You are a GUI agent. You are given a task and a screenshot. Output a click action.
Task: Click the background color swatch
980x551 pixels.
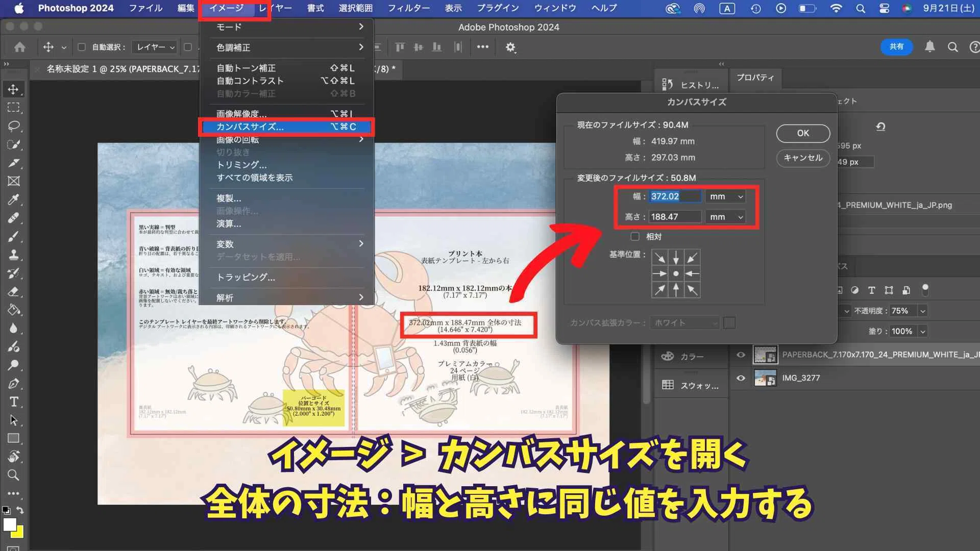(19, 534)
